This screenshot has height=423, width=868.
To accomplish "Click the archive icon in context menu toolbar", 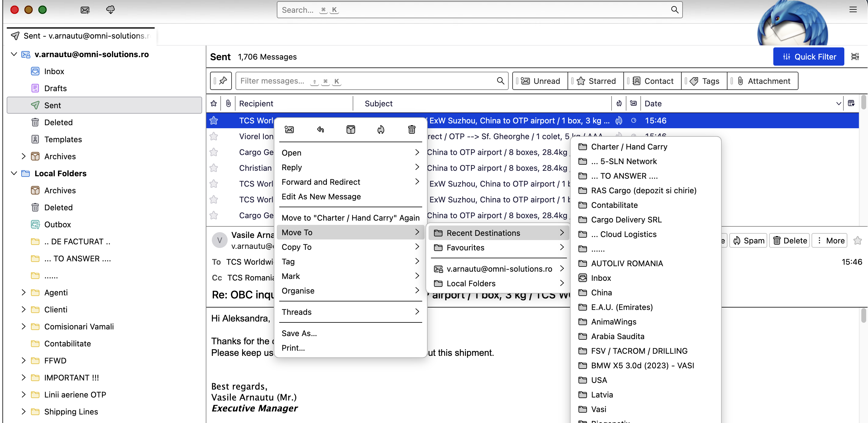I will tap(351, 129).
